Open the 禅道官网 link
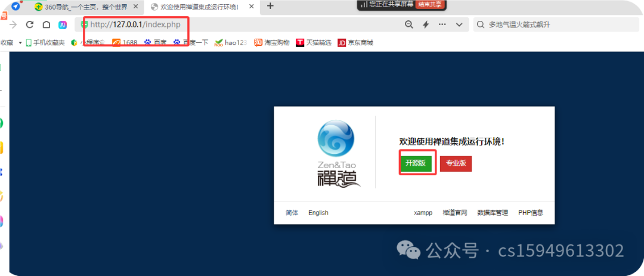Screen dimensions: 644x276 454,213
